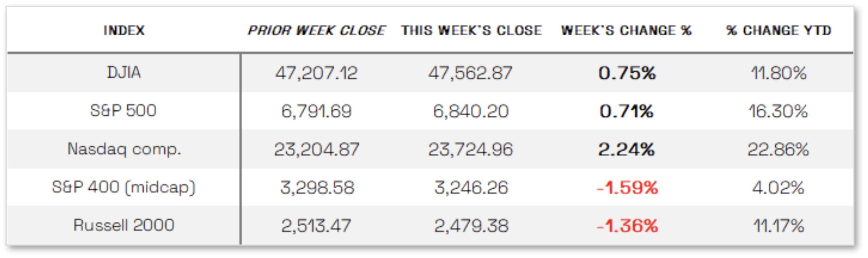The image size is (868, 258).
Task: Click the red -1.36% Russell change
Action: 627,225
